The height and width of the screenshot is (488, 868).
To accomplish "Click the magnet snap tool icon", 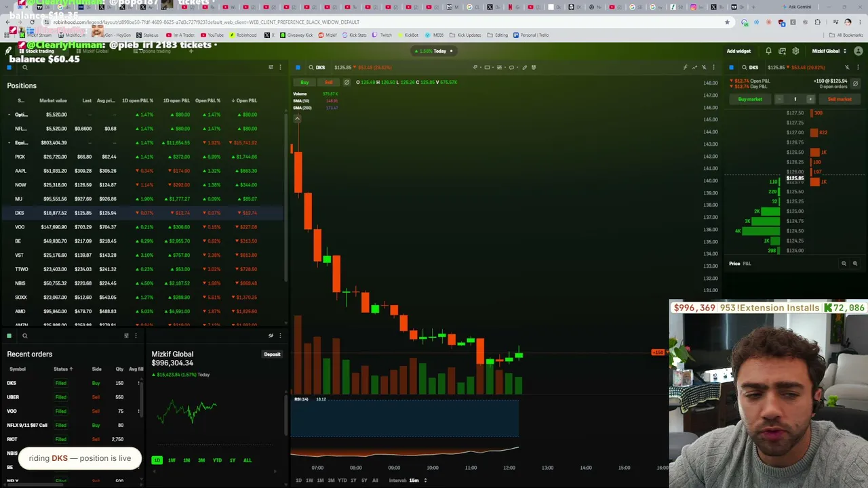I will [x=534, y=67].
